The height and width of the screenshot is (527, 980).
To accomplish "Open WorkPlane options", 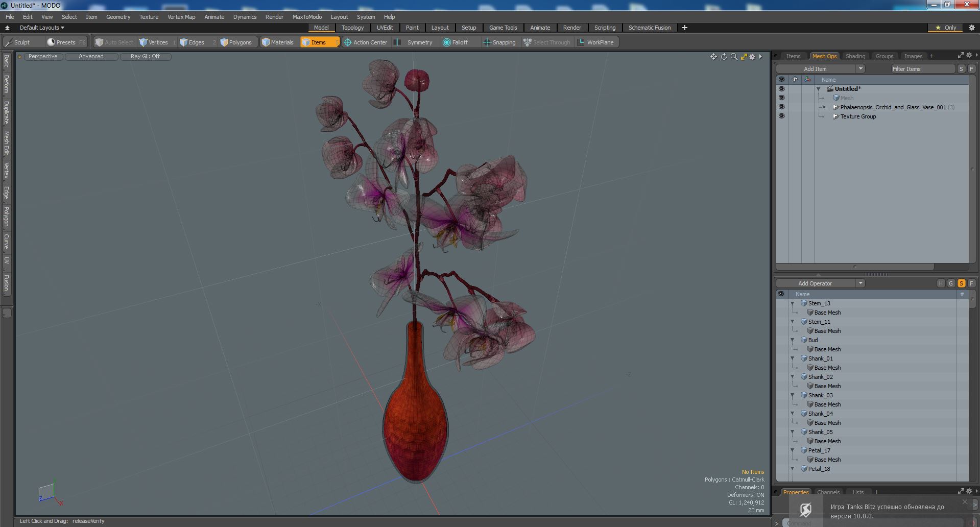I will click(x=596, y=42).
